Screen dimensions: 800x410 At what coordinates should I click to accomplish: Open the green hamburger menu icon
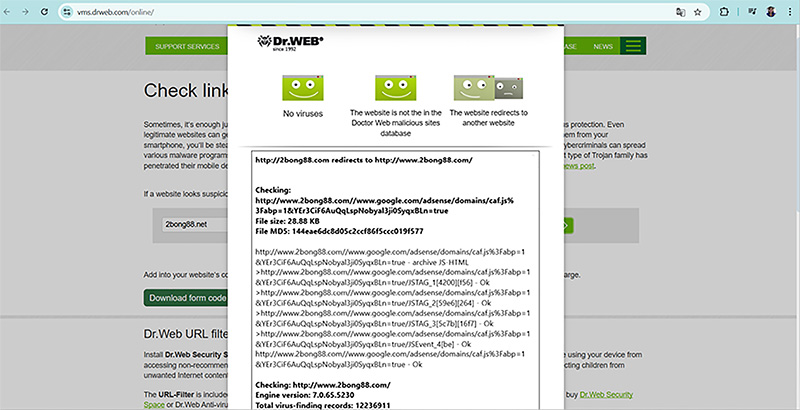pyautogui.click(x=633, y=46)
